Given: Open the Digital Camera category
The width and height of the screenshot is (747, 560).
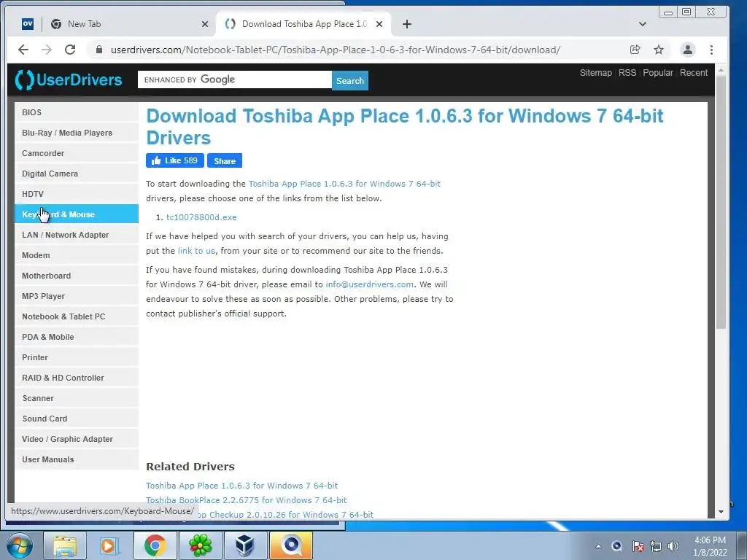Looking at the screenshot, I should tap(77, 174).
